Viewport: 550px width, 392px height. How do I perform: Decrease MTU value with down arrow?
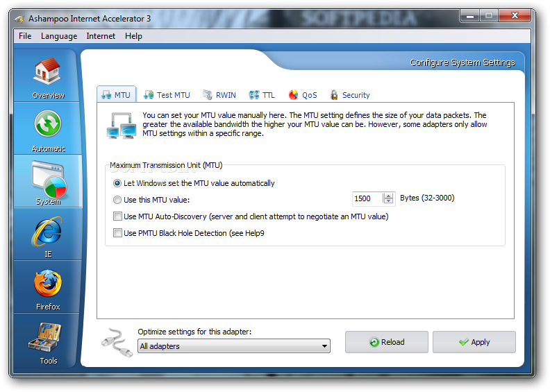[x=388, y=201]
